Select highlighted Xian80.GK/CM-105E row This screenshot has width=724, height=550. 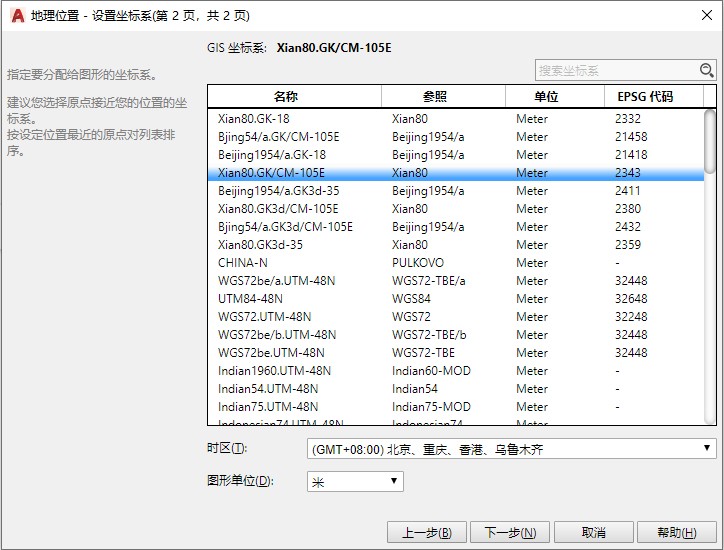456,173
